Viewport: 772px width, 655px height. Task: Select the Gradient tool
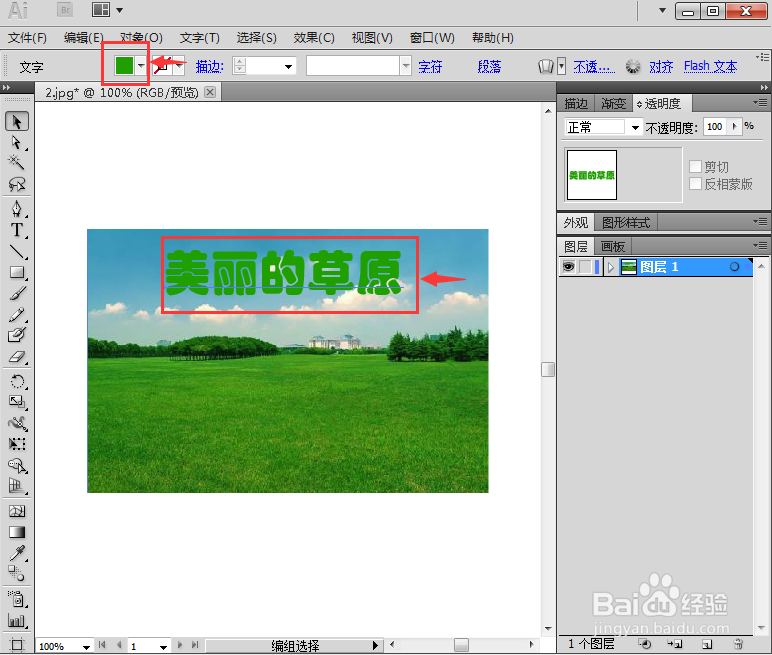[x=17, y=532]
